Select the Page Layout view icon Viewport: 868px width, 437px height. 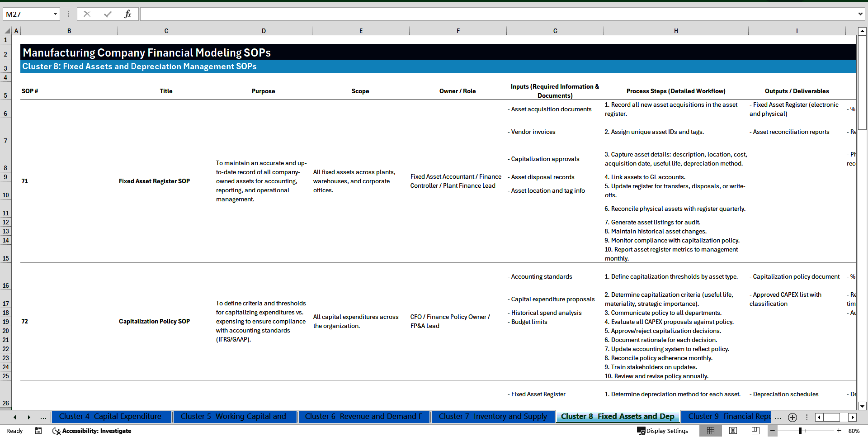[733, 431]
